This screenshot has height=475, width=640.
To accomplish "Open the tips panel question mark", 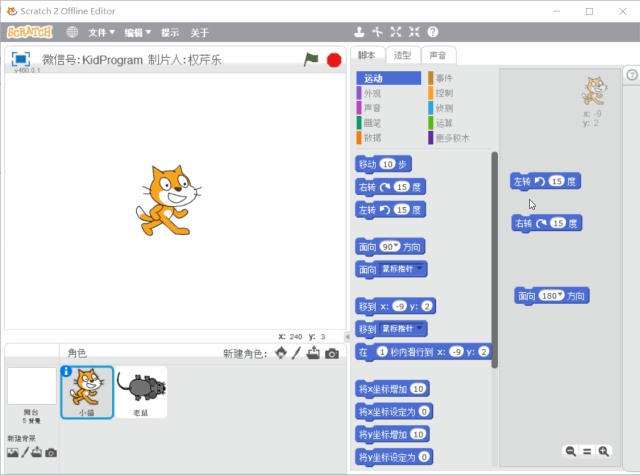I will point(632,75).
